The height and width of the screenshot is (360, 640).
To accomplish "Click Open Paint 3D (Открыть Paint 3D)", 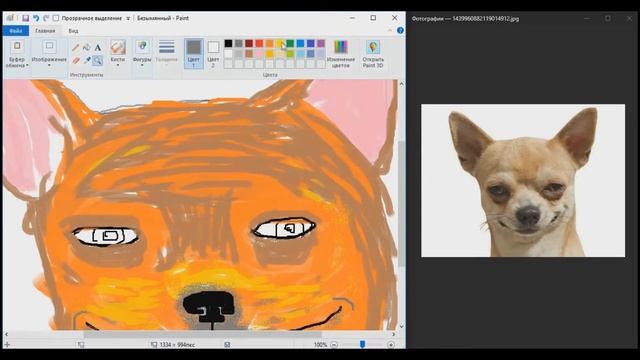I will pos(373,53).
